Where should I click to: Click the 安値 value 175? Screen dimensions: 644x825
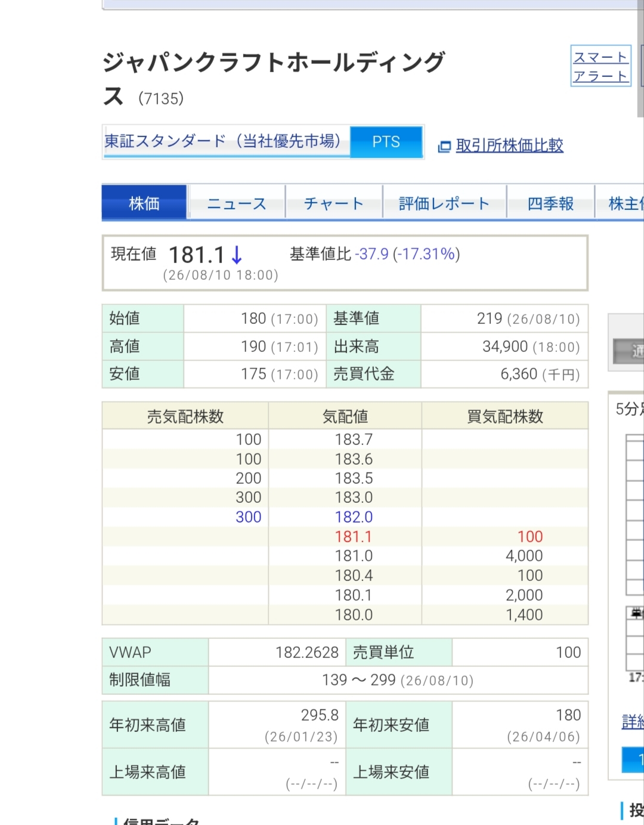coord(253,374)
